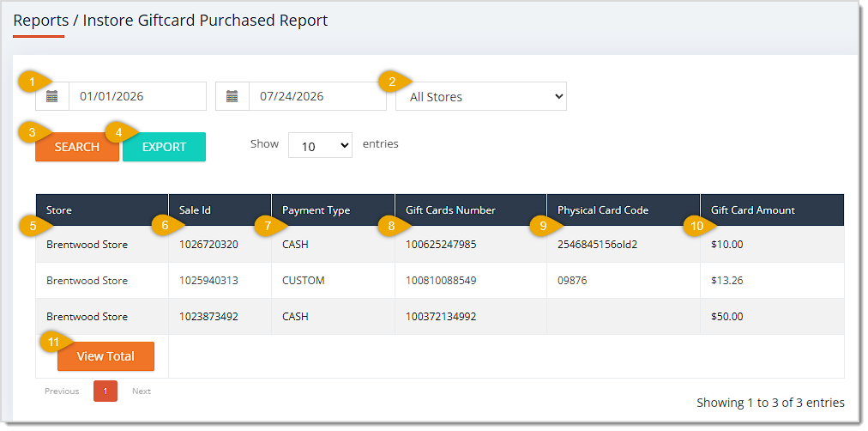Click the calendar icon beside 01/01/2026

pos(52,96)
